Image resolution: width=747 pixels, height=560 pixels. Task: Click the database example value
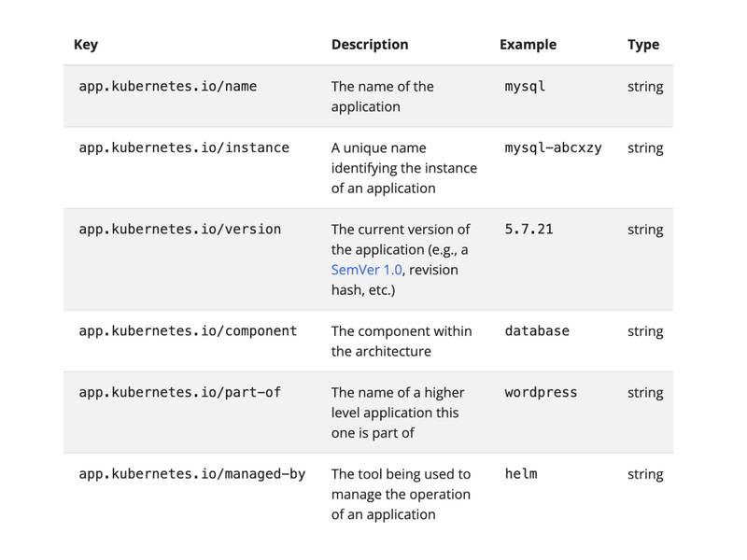[x=537, y=331]
